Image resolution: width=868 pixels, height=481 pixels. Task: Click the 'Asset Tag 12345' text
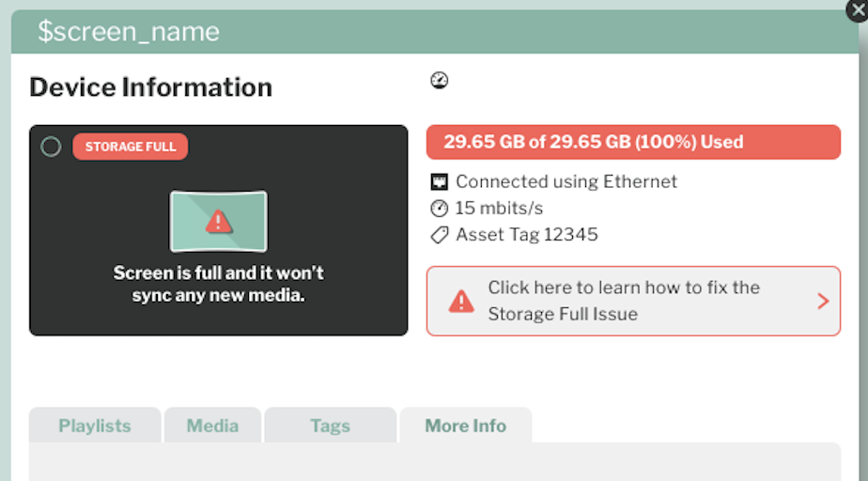526,235
